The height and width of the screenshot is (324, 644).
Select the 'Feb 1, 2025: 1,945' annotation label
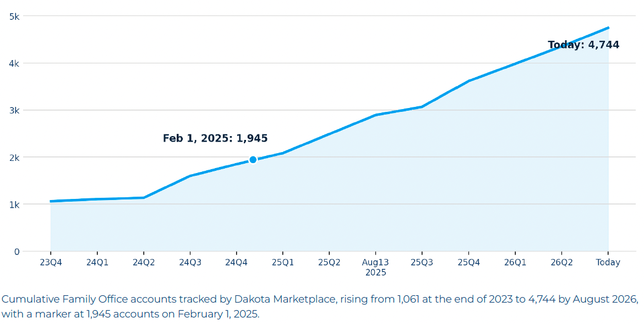[215, 138]
